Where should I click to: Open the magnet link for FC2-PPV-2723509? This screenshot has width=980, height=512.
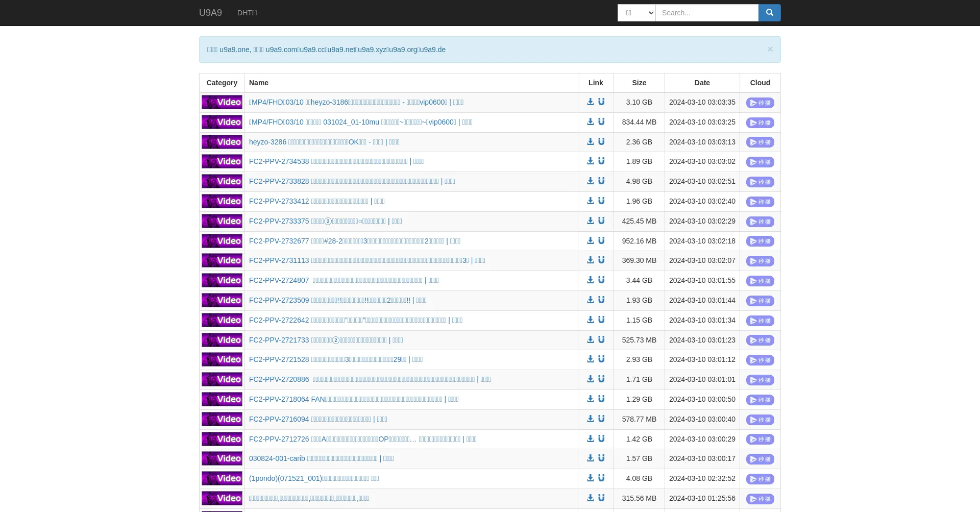601,300
